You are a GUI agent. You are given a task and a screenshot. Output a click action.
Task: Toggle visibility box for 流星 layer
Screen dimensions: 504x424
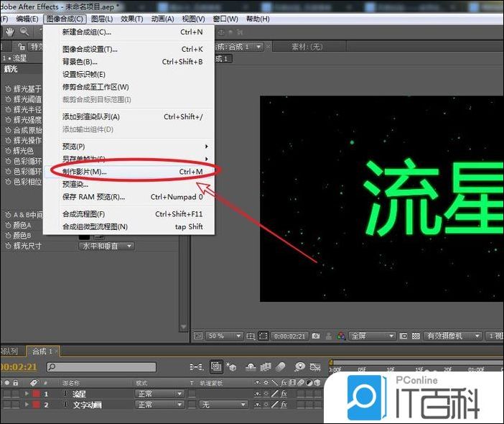click(6, 393)
